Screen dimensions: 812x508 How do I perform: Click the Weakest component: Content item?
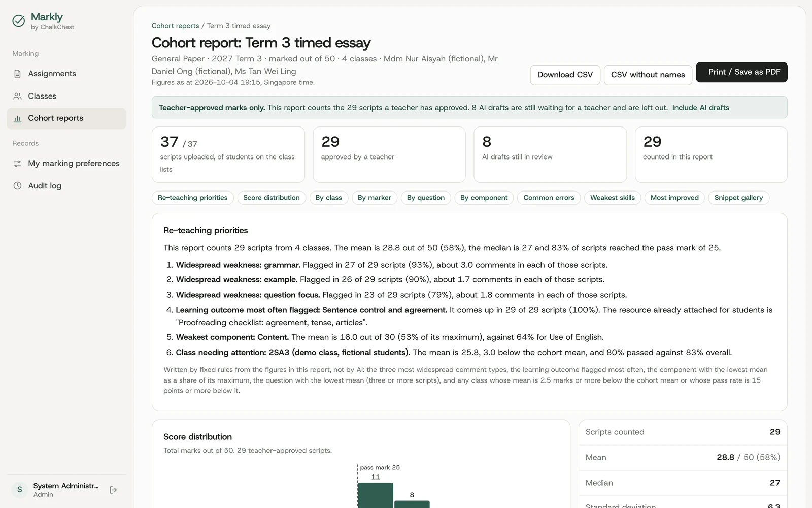(390, 337)
